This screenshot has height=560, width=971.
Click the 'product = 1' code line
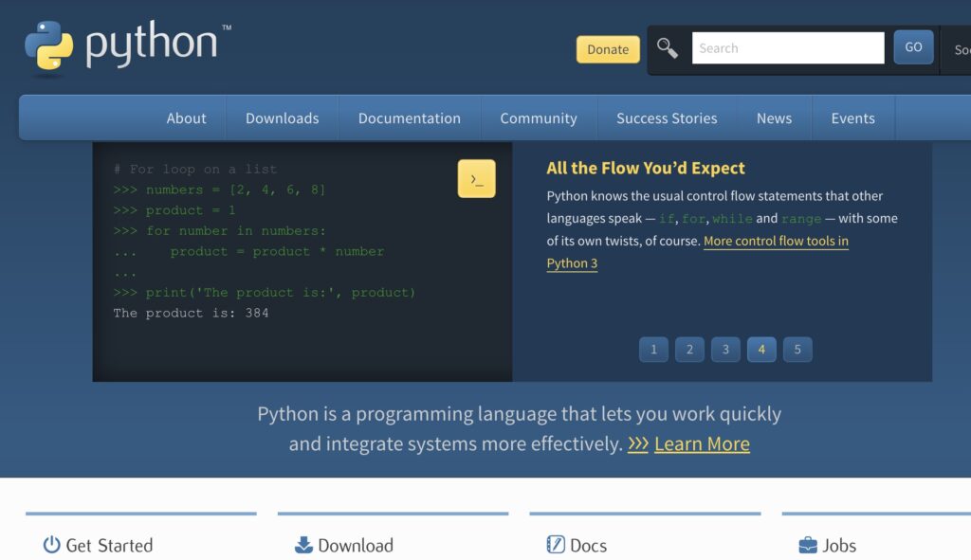coord(174,210)
